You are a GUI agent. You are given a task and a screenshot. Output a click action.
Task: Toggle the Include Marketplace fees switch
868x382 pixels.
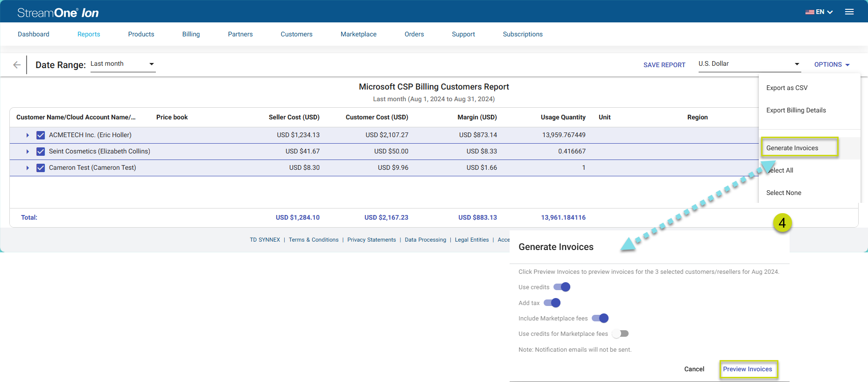tap(600, 318)
